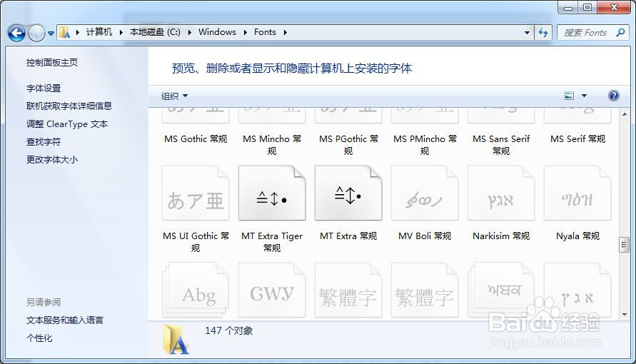Open 调整 ClearType 文本 link
This screenshot has height=364, width=636.
[x=67, y=124]
